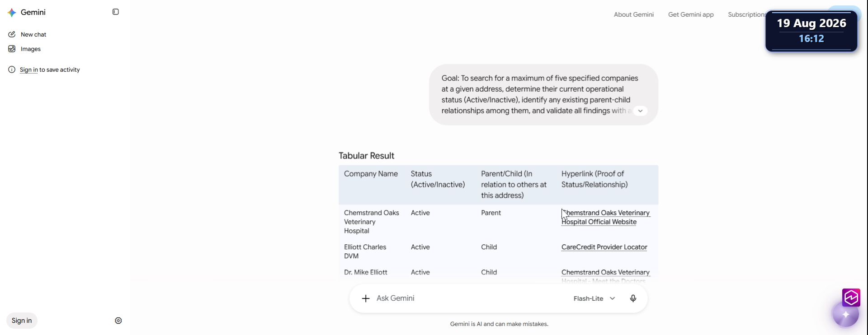Open the Flash-Lite model dropdown
The width and height of the screenshot is (868, 335).
click(x=594, y=298)
